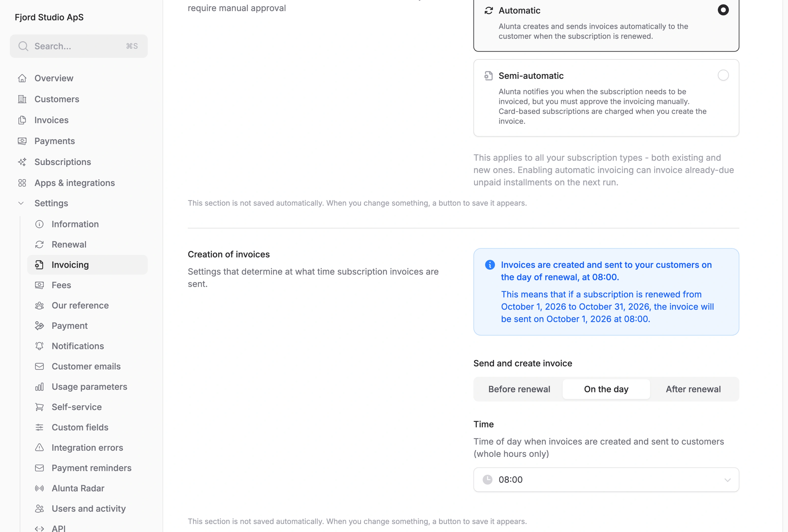The width and height of the screenshot is (788, 532).
Task: Select the Automatic invoicing radio button
Action: click(723, 10)
